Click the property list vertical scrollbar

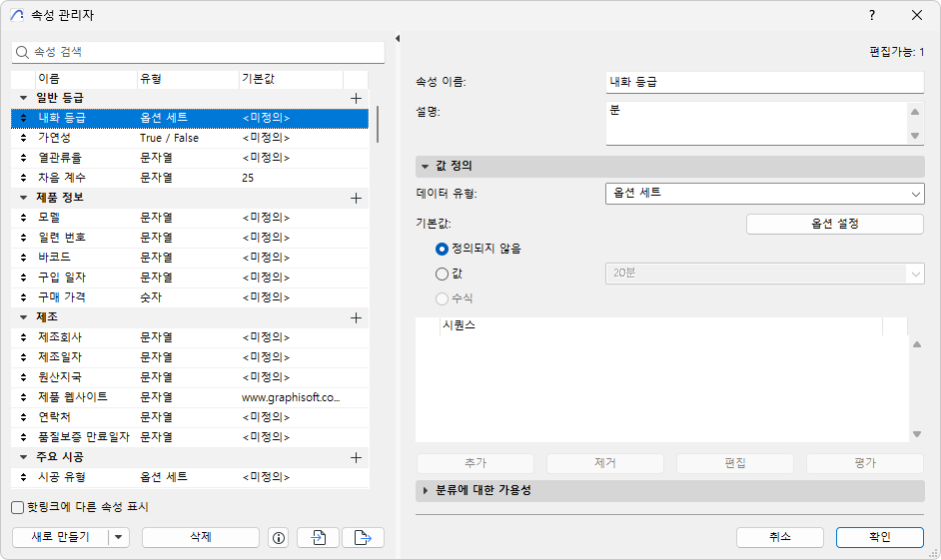(x=377, y=125)
